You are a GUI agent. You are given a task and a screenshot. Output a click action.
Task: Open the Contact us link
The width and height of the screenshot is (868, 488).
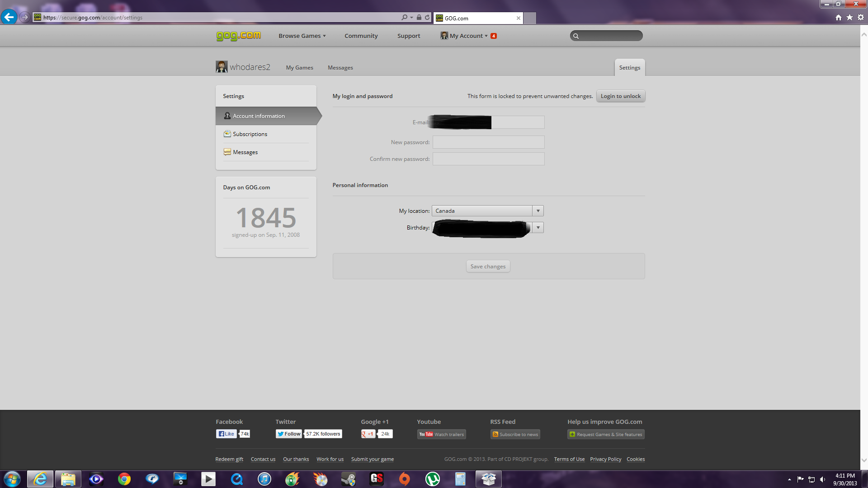click(263, 459)
